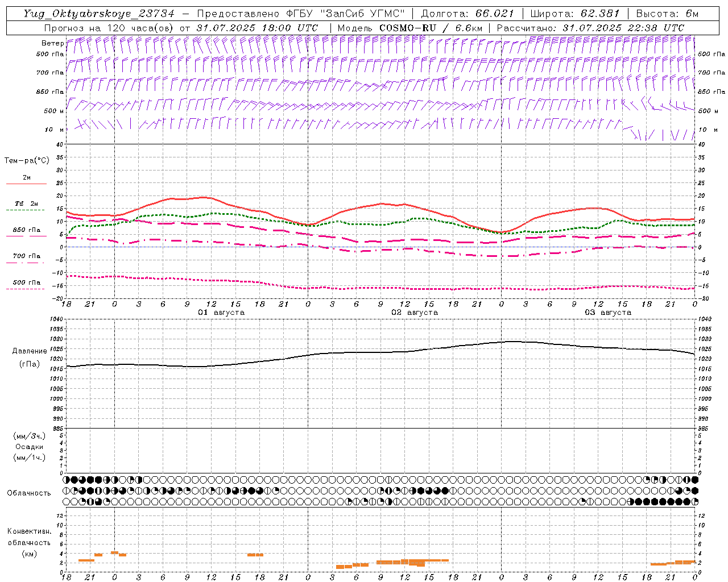This screenshot has width=728, height=582.
Task: Click the (мм/1ч.) precipitation unit label
Action: pyautogui.click(x=30, y=458)
